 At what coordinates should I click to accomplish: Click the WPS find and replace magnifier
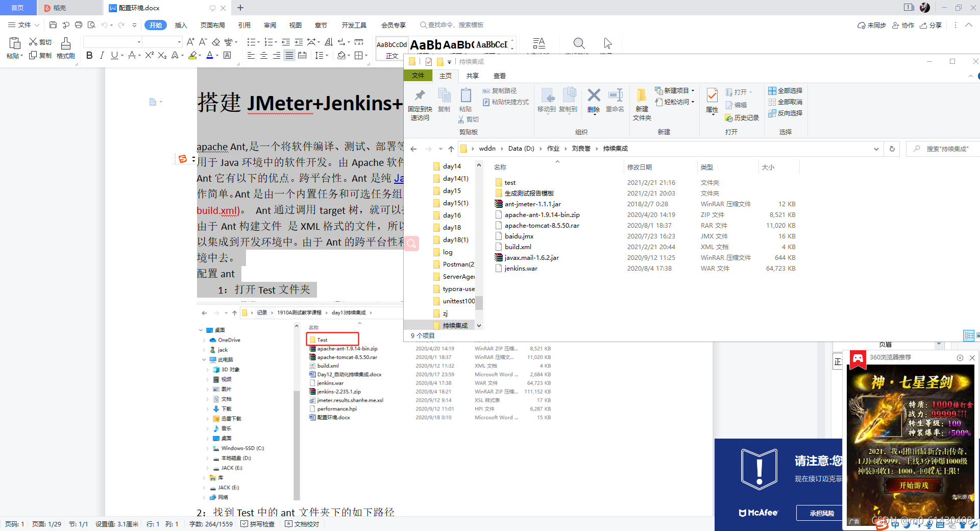pyautogui.click(x=579, y=43)
